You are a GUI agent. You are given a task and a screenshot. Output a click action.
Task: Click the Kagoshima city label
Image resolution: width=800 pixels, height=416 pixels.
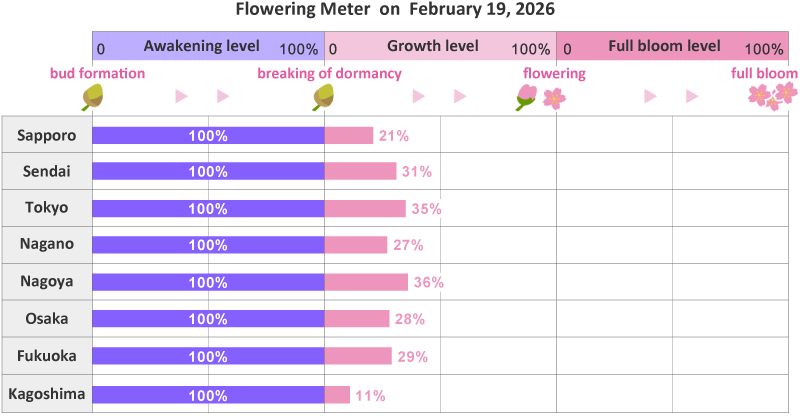(46, 394)
